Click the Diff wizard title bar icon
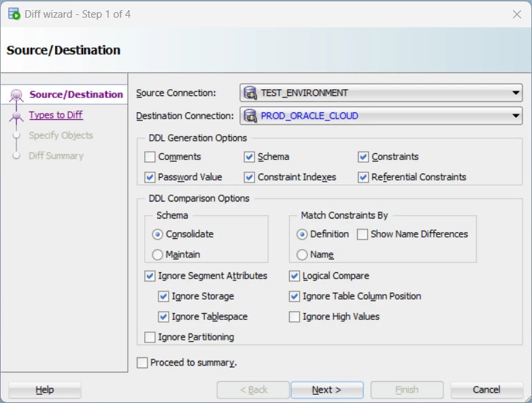 [x=14, y=14]
